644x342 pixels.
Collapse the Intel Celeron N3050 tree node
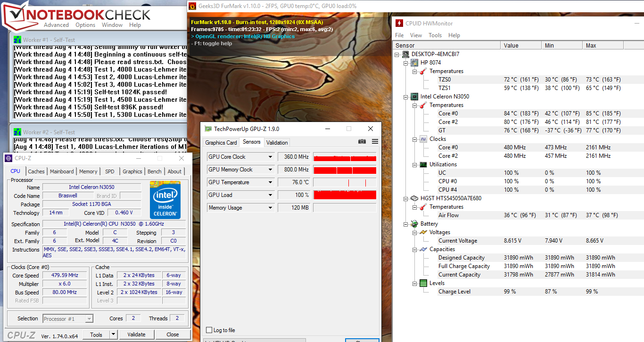[406, 97]
